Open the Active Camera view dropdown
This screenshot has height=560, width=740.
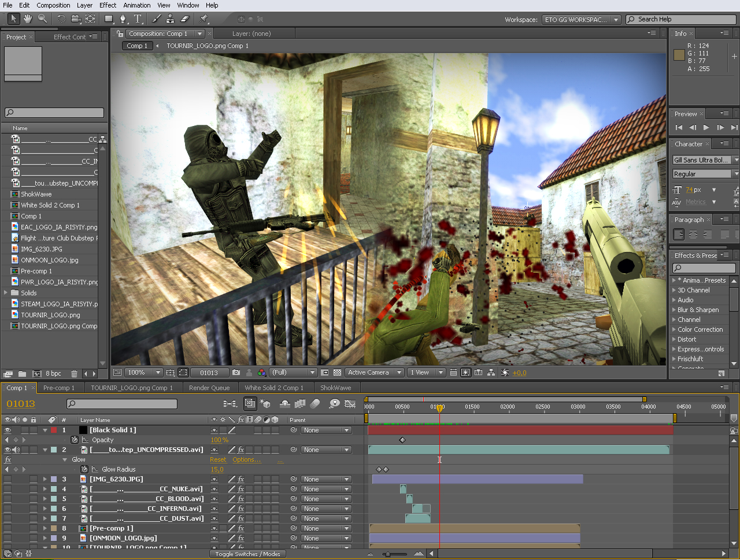[x=374, y=373]
